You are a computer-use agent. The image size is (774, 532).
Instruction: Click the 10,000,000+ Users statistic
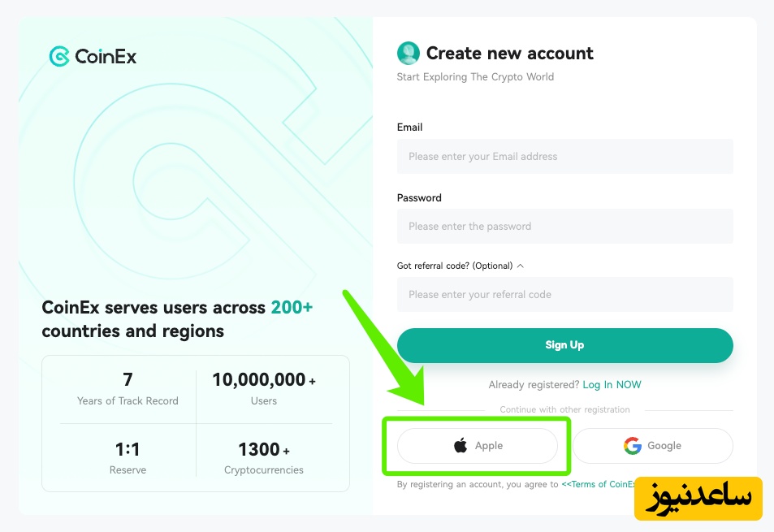tap(264, 388)
